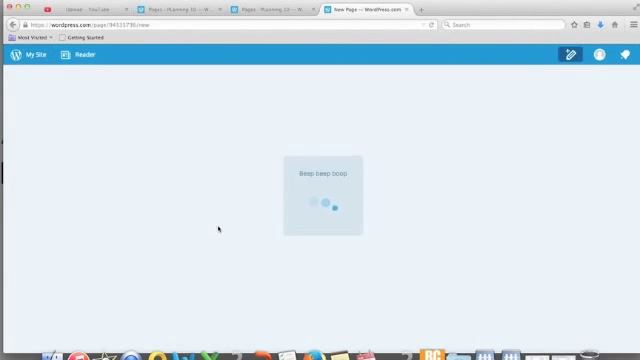Screen dimensions: 640x360
Task: Open WordPress notifications bell icon
Action: pos(625,55)
